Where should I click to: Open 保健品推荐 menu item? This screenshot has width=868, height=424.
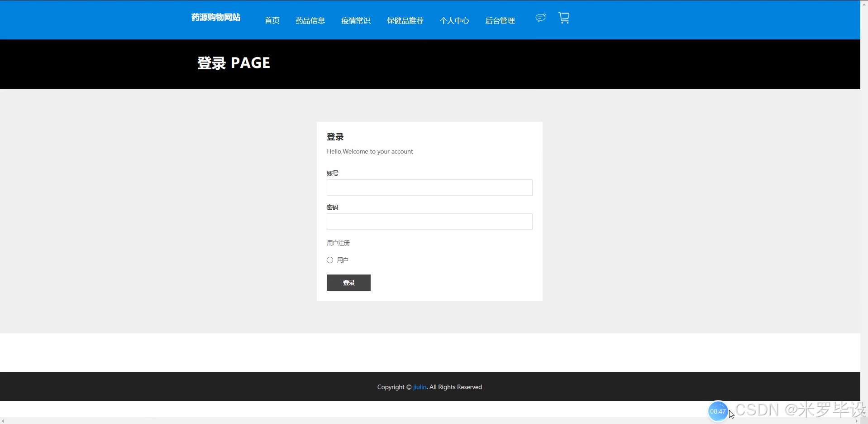(x=405, y=20)
